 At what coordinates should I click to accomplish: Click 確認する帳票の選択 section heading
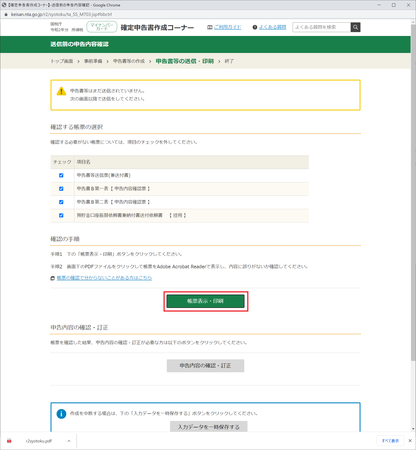(x=77, y=127)
